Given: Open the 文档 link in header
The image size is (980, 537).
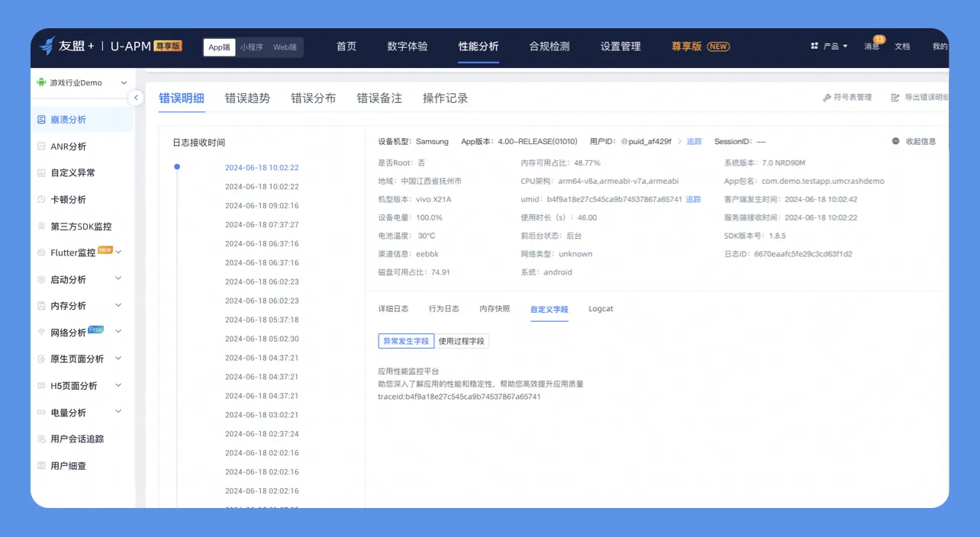Looking at the screenshot, I should pos(902,47).
